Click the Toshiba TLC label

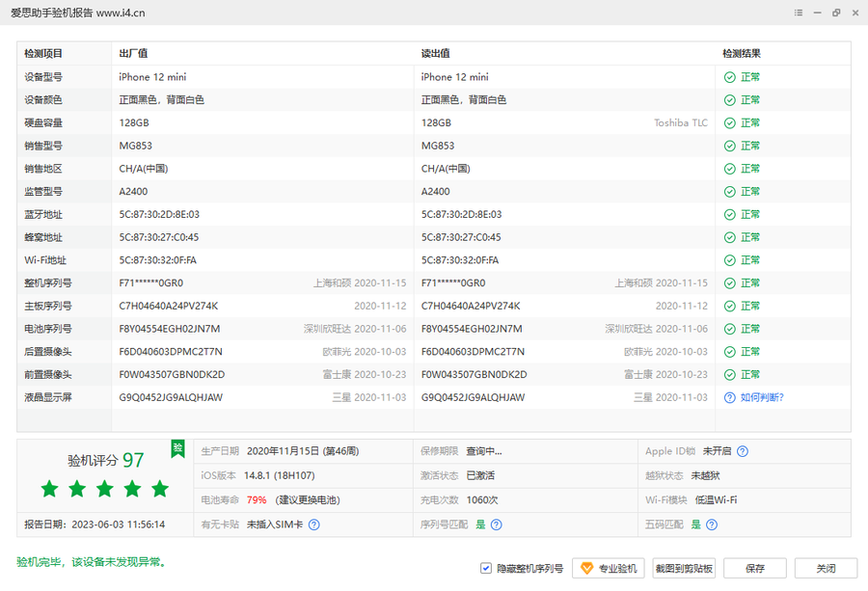click(680, 122)
